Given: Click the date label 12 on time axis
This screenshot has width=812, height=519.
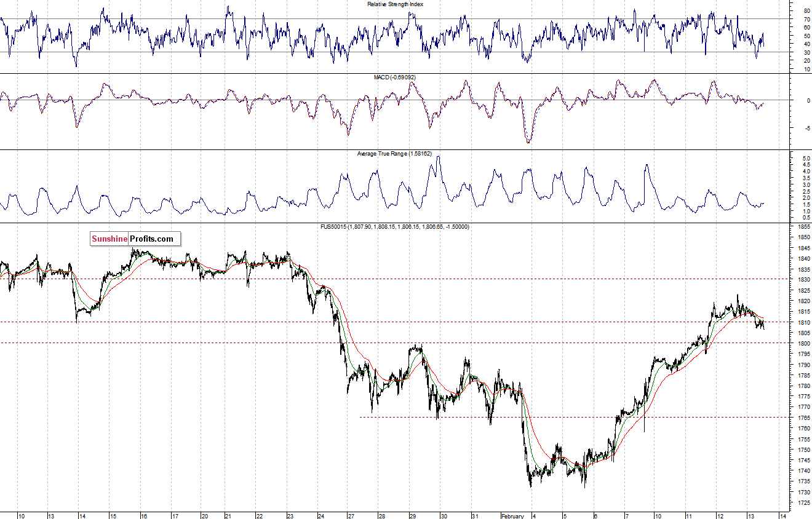Looking at the screenshot, I should 720,515.
